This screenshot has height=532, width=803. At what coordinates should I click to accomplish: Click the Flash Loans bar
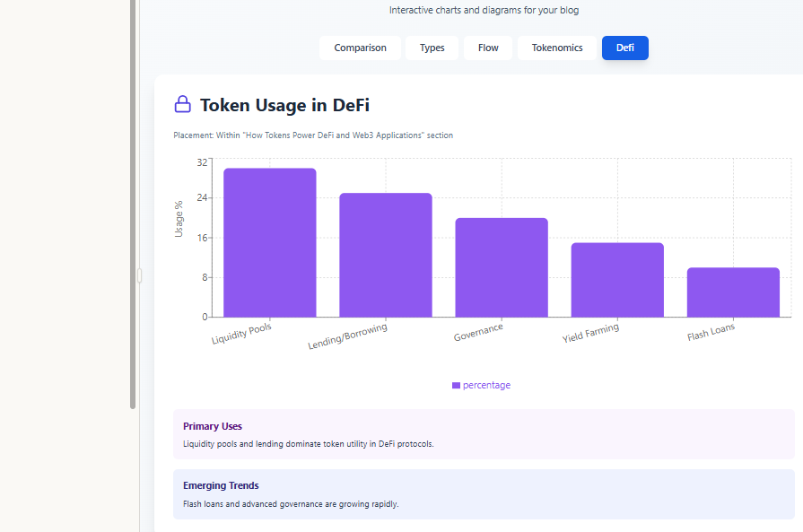click(x=733, y=292)
